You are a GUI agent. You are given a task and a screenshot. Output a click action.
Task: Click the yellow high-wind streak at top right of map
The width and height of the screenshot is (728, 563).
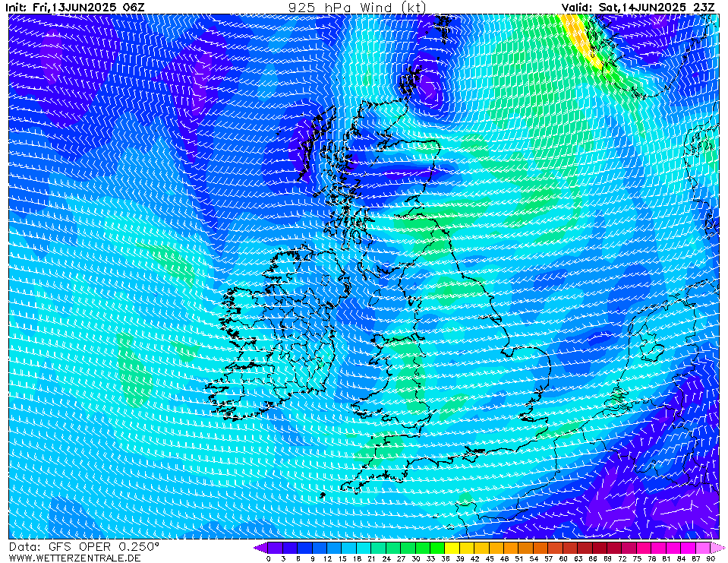point(581,40)
